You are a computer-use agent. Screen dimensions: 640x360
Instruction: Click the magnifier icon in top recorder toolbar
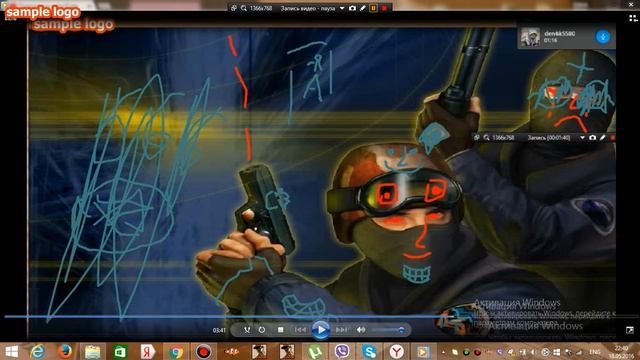pyautogui.click(x=244, y=8)
